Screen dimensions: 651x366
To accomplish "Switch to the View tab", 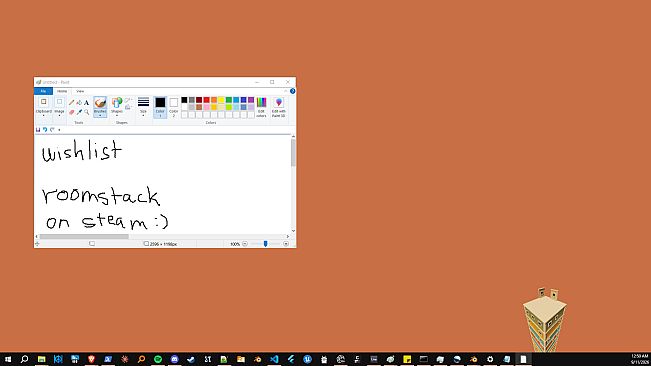I will (80, 91).
